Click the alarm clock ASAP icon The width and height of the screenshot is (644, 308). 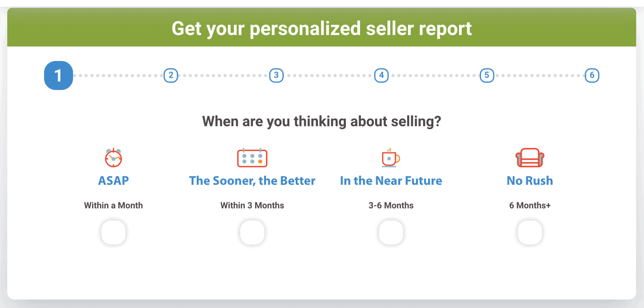point(113,158)
